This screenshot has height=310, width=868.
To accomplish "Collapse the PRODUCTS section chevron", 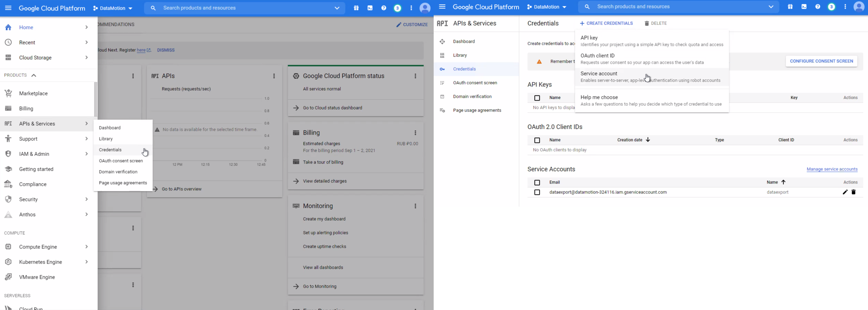I will 34,75.
